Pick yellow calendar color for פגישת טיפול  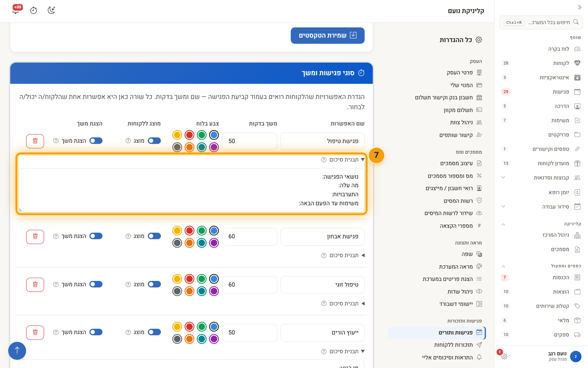coord(177,135)
